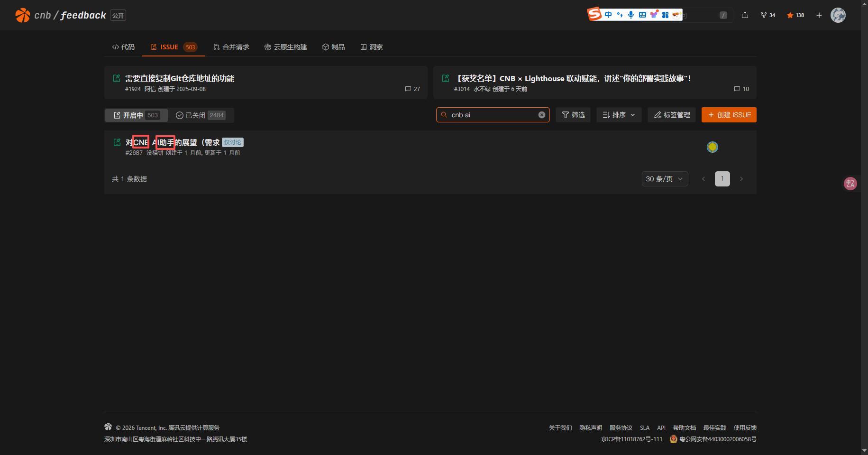Click the plus icon in header
Viewport: 868px width, 455px height.
819,15
